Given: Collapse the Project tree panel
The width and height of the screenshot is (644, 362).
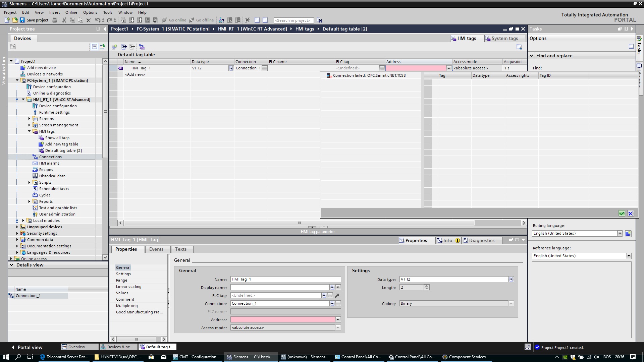Looking at the screenshot, I should (x=104, y=29).
